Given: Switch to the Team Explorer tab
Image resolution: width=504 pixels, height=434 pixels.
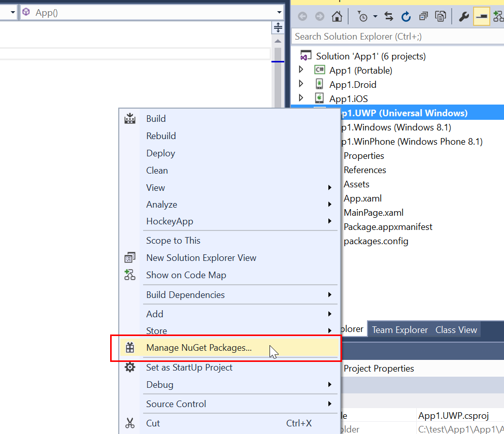Looking at the screenshot, I should [x=400, y=330].
